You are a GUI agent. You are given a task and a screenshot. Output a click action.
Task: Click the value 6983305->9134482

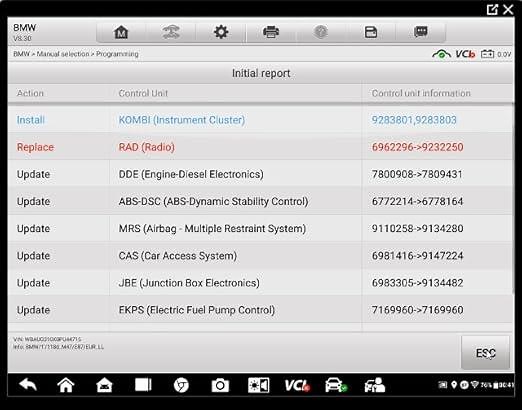point(417,283)
